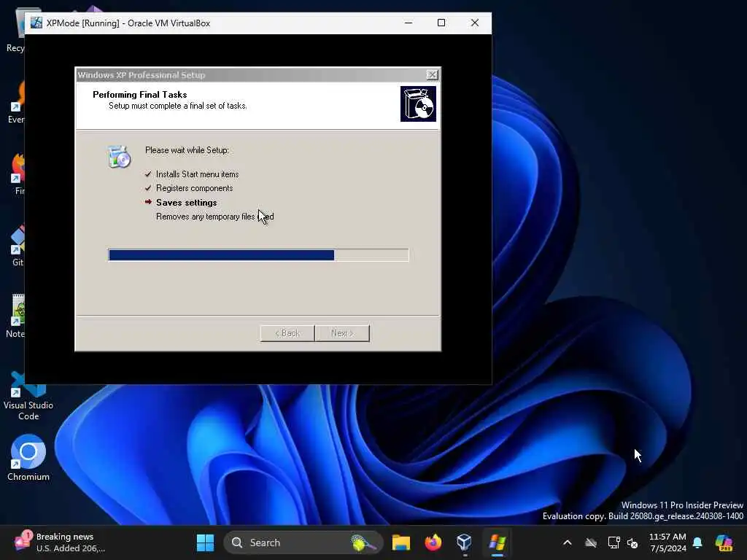Viewport: 747px width, 560px height.
Task: Click the cloud sync tray icon
Action: click(x=591, y=542)
